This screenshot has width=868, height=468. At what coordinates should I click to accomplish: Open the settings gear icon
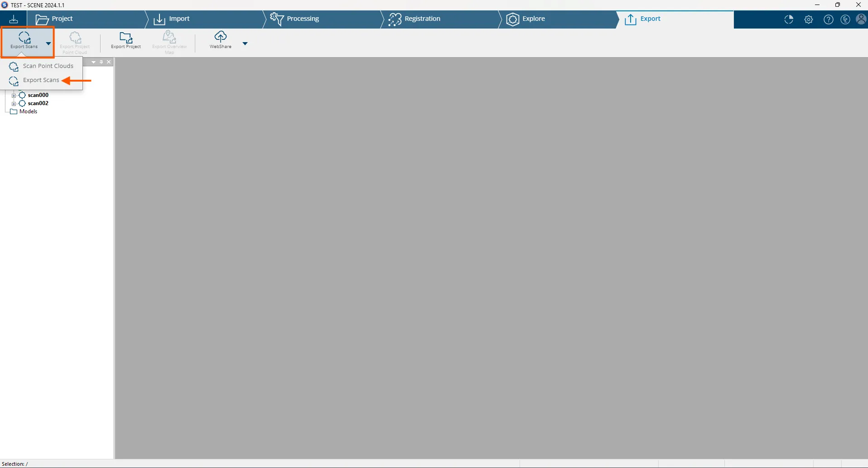tap(809, 19)
